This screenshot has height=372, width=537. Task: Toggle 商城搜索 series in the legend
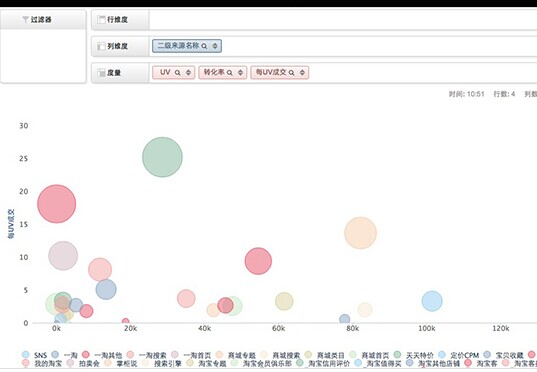(x=280, y=355)
